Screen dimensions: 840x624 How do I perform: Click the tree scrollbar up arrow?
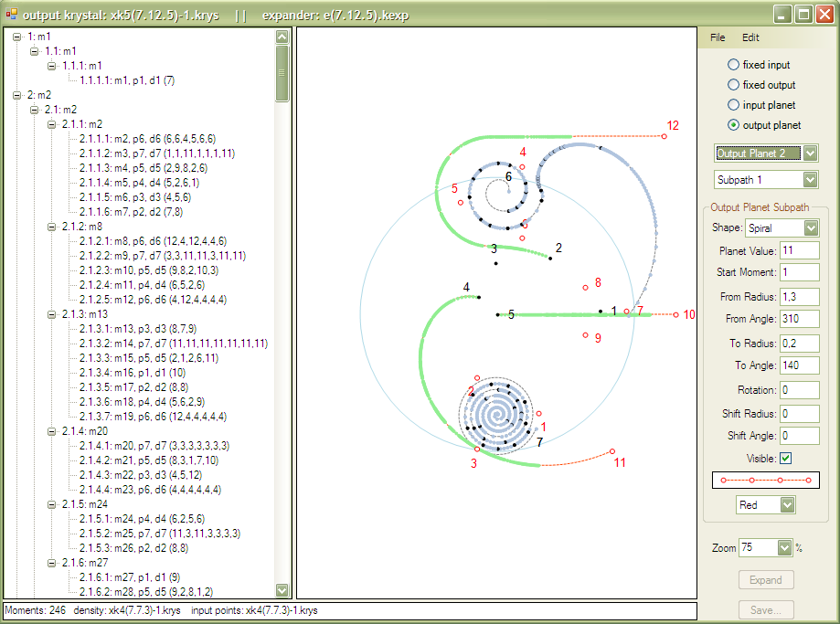pyautogui.click(x=282, y=37)
